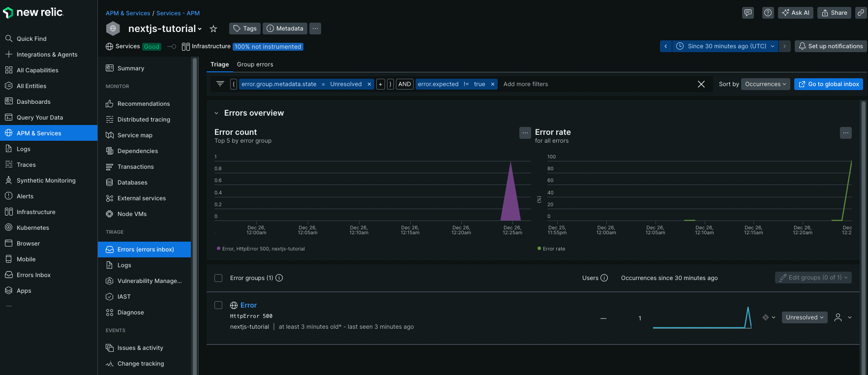Click the Infrastructure status icon
868x375 pixels.
pos(186,46)
